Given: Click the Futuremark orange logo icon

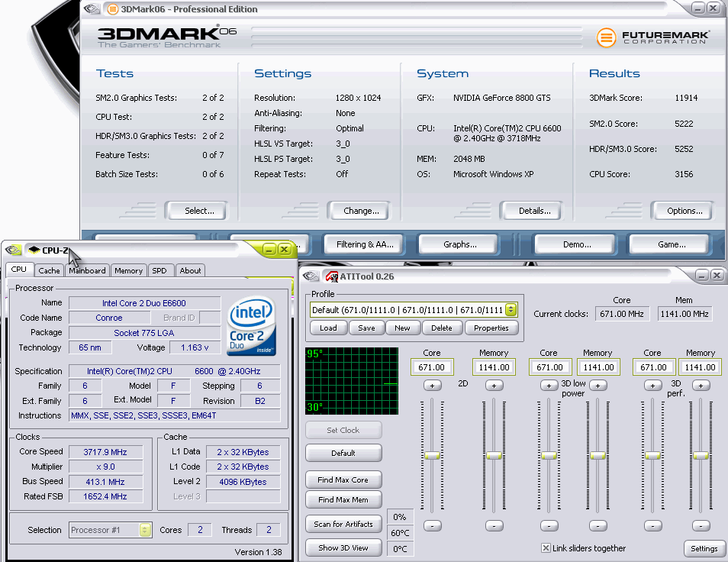Looking at the screenshot, I should (606, 37).
